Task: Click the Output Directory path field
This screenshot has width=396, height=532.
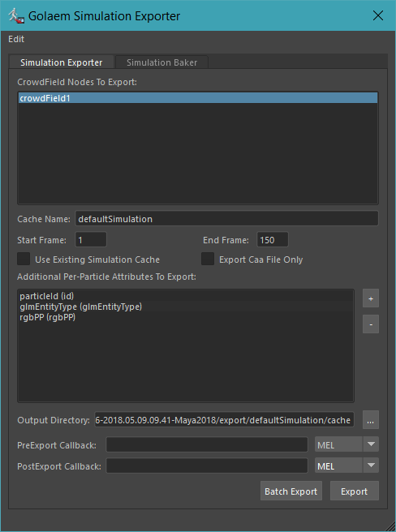Action: [224, 420]
